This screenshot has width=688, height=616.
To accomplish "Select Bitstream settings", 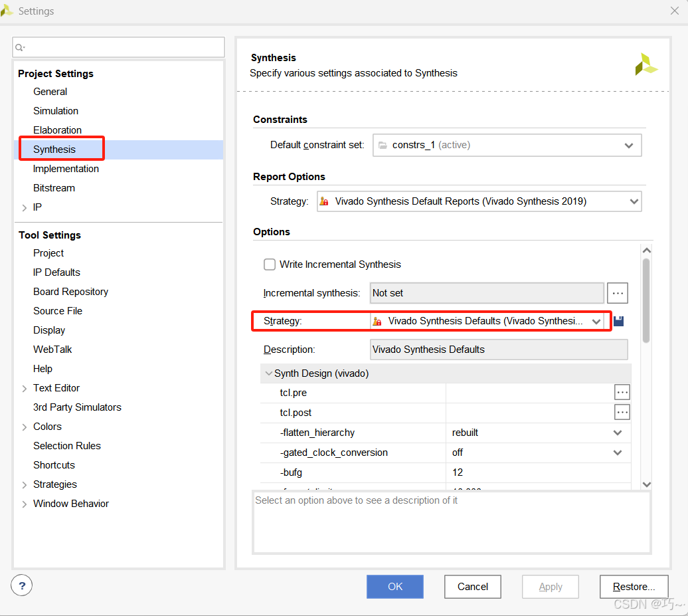I will [54, 188].
